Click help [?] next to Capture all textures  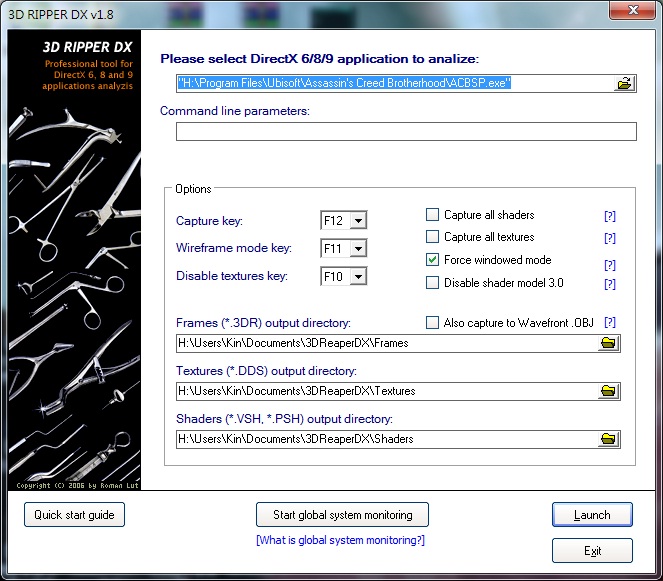pos(609,239)
